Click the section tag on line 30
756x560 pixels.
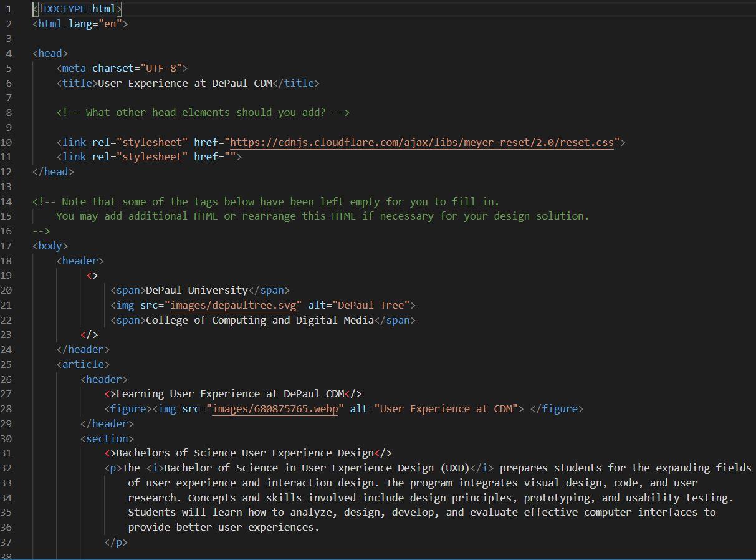point(106,438)
